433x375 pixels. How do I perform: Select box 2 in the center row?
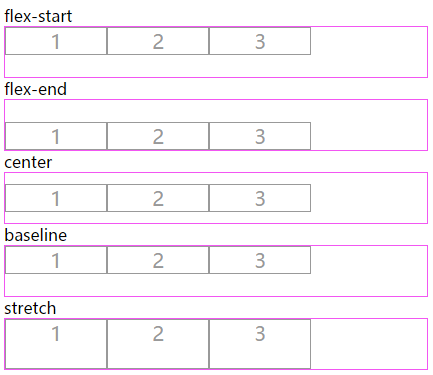[x=158, y=198]
